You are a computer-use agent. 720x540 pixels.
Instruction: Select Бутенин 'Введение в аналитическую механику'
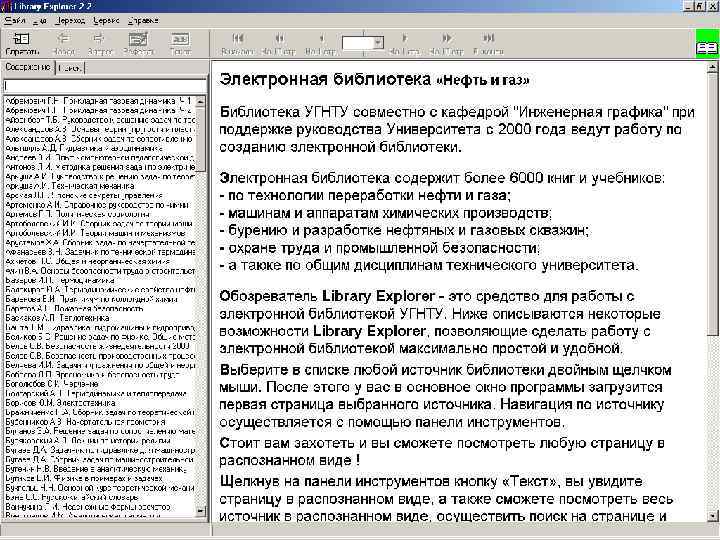click(x=96, y=469)
